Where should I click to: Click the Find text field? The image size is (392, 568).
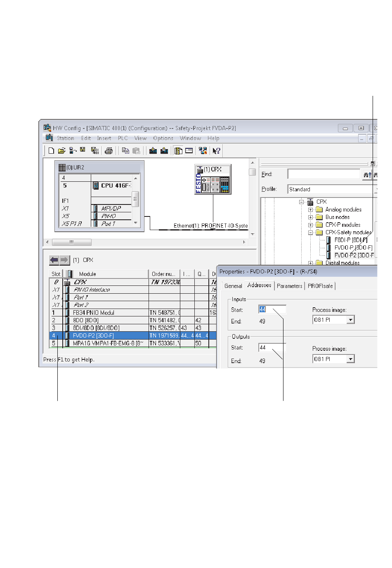pos(324,174)
